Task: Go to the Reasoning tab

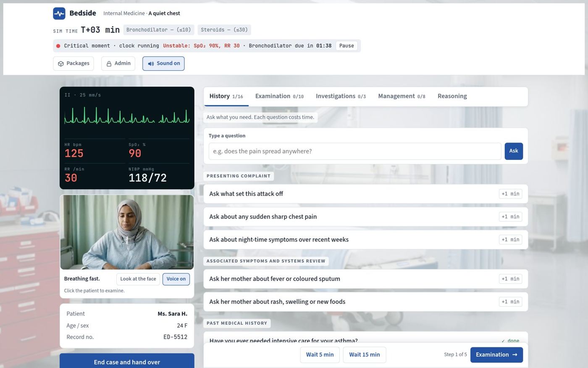Action: coord(452,96)
